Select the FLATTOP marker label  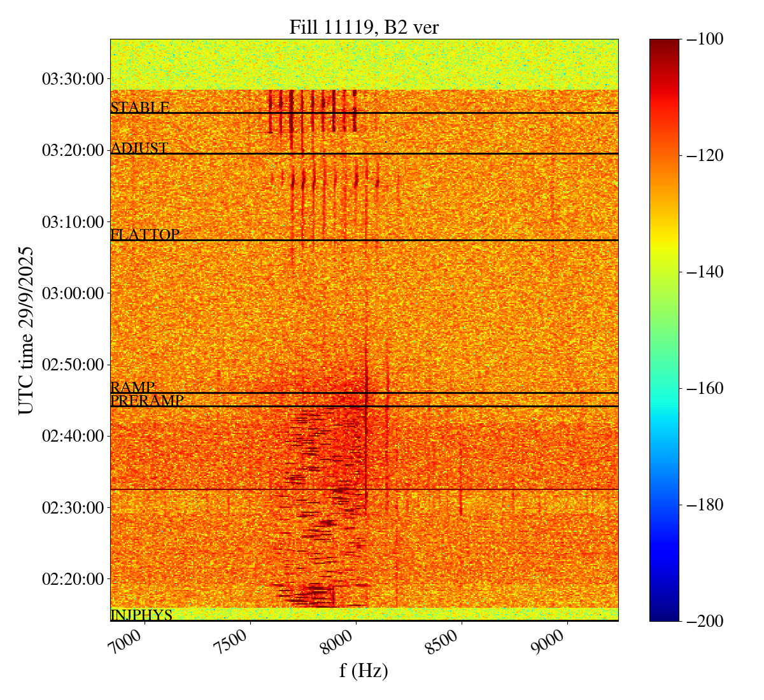click(145, 235)
